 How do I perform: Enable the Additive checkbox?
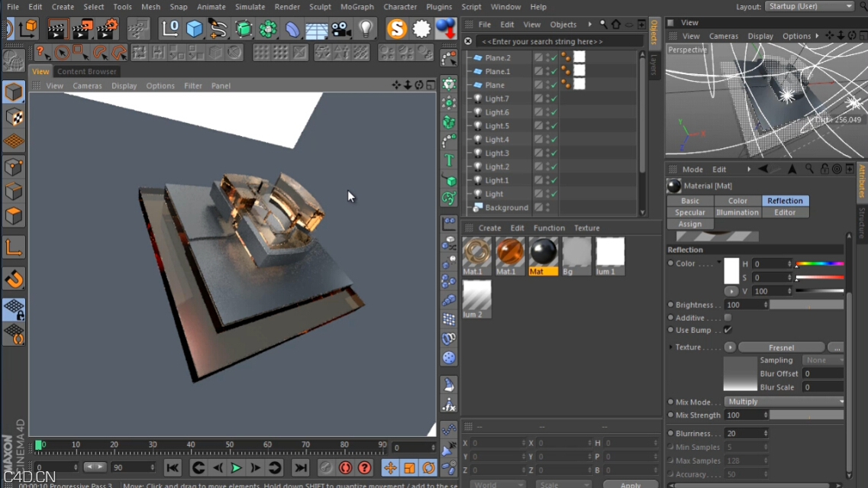pos(728,318)
